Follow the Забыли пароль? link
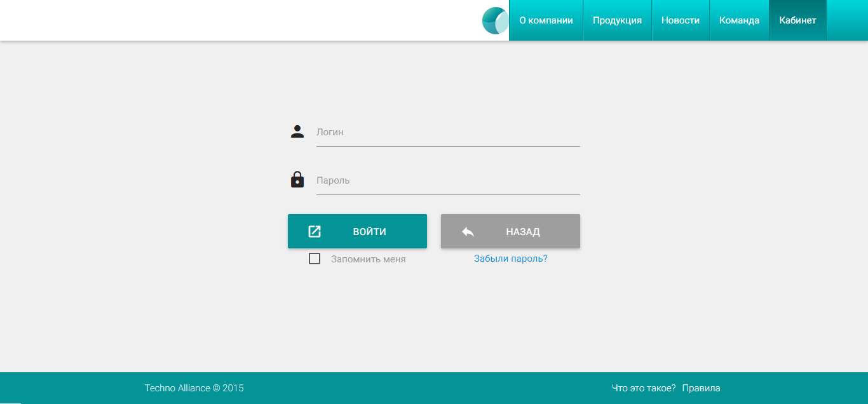 (x=510, y=259)
